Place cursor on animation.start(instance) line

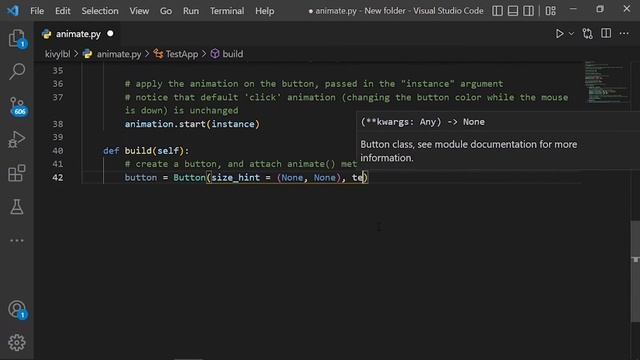tap(192, 124)
